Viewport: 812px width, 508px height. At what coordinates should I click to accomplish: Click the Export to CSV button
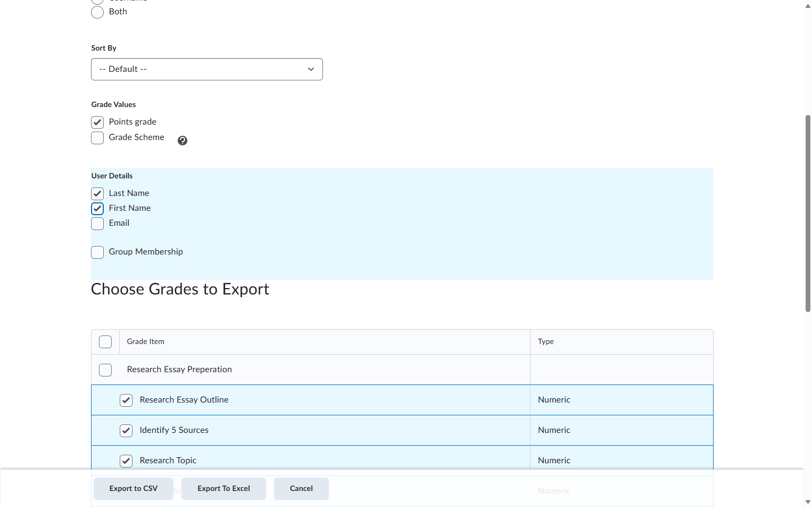coord(134,489)
